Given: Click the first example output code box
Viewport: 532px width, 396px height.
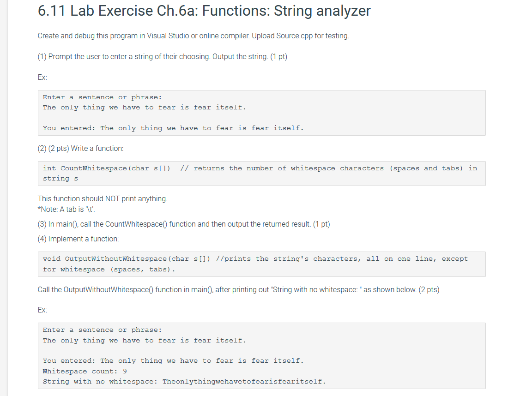Looking at the screenshot, I should point(261,113).
